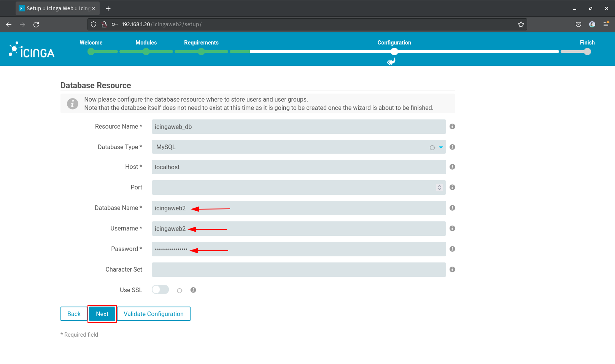Screen dimensions: 615x364
Task: Bookmark this page with the star icon
Action: tap(521, 24)
